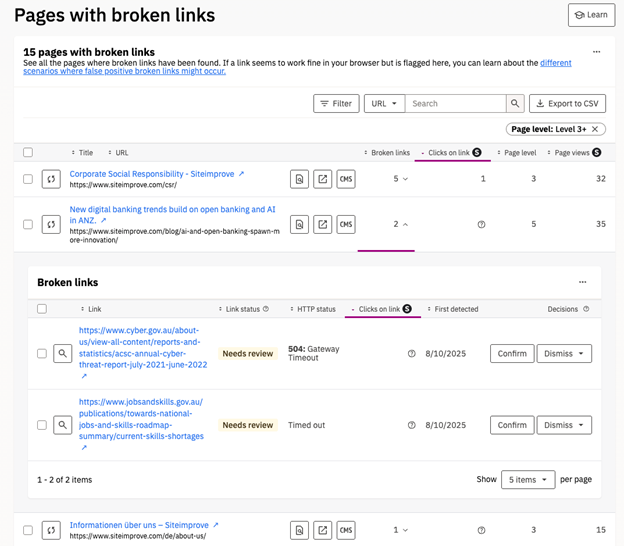Click Export to CSV button

tap(567, 103)
